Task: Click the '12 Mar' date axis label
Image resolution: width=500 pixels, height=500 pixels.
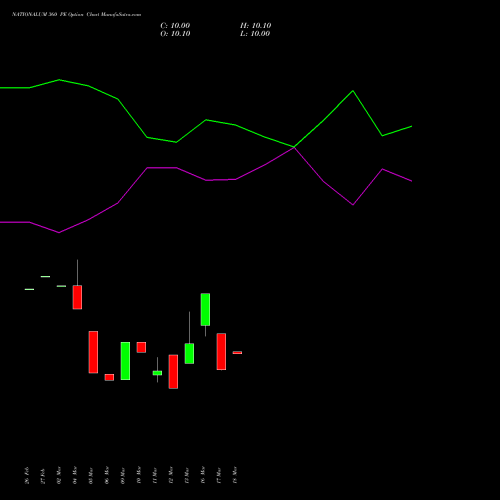Action: 171,475
